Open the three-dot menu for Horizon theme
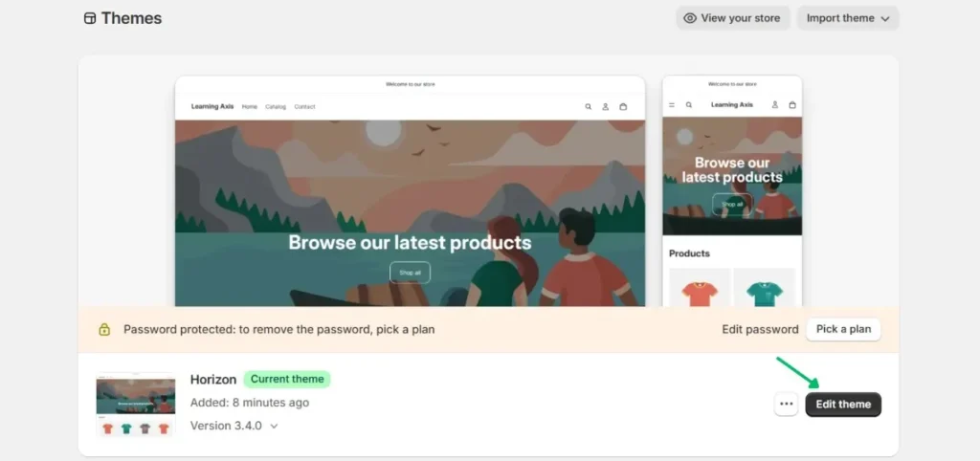The image size is (980, 461). coord(787,405)
